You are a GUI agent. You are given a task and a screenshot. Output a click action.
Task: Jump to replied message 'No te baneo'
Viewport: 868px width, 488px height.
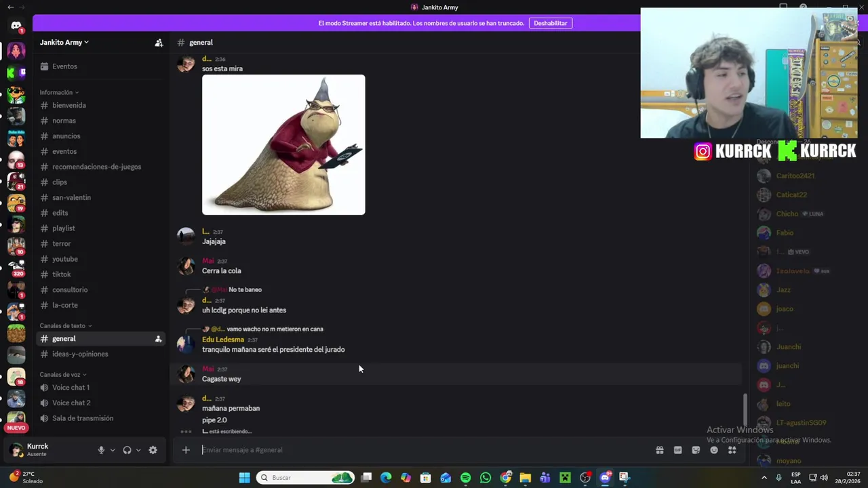point(245,289)
